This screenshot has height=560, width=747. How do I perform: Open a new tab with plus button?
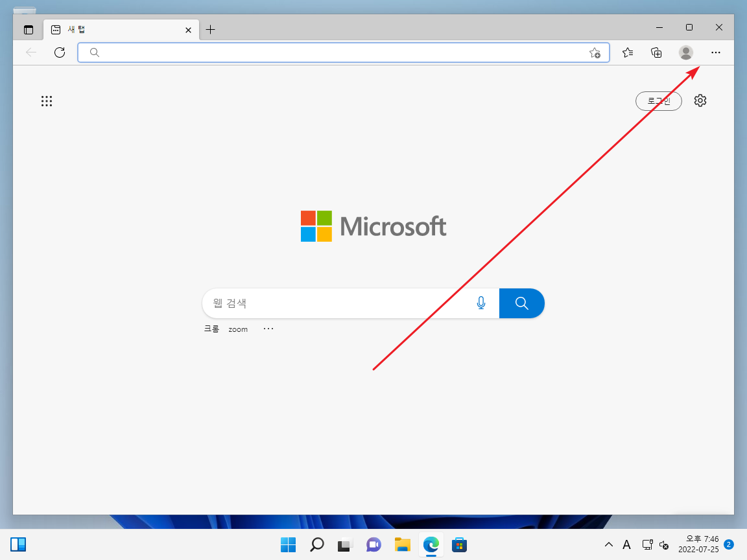point(210,30)
